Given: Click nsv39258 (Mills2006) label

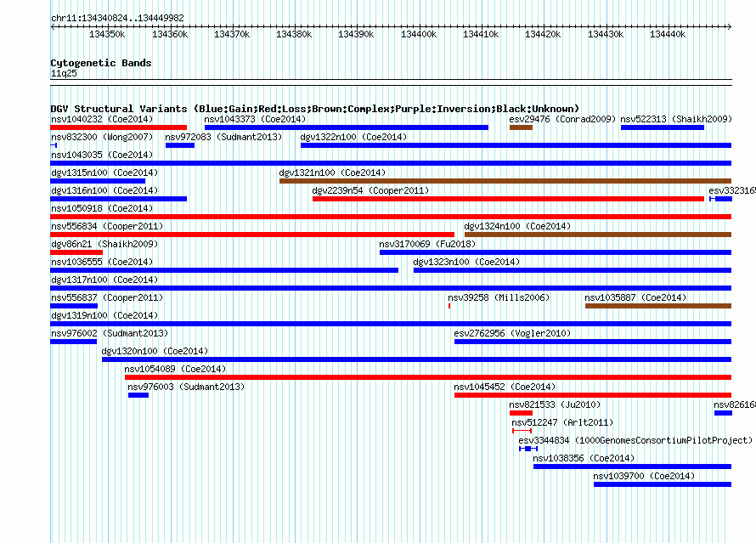Looking at the screenshot, I should coord(499,297).
